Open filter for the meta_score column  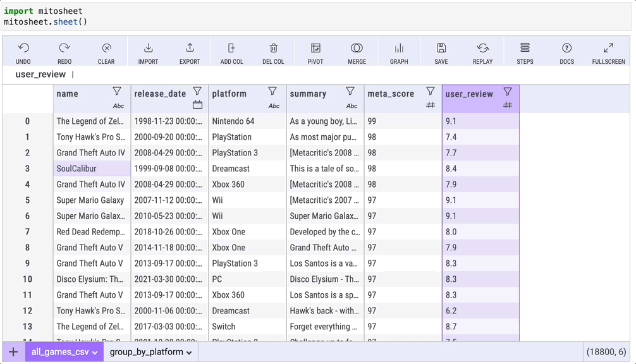[431, 92]
